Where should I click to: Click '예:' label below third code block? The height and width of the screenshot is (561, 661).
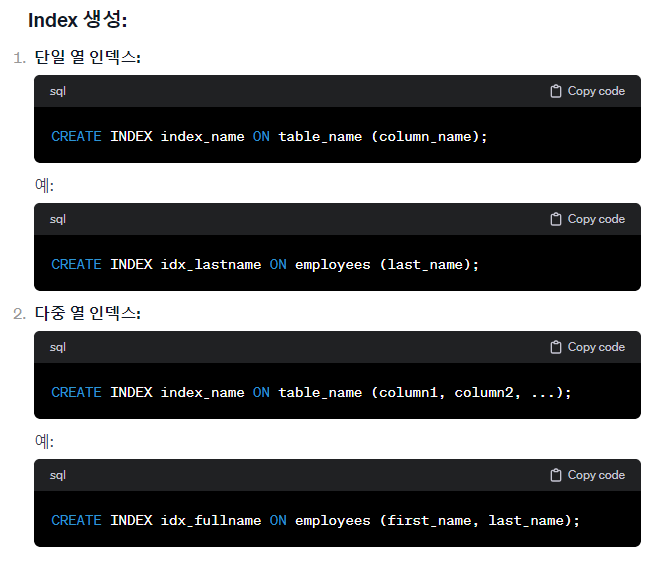(44, 441)
